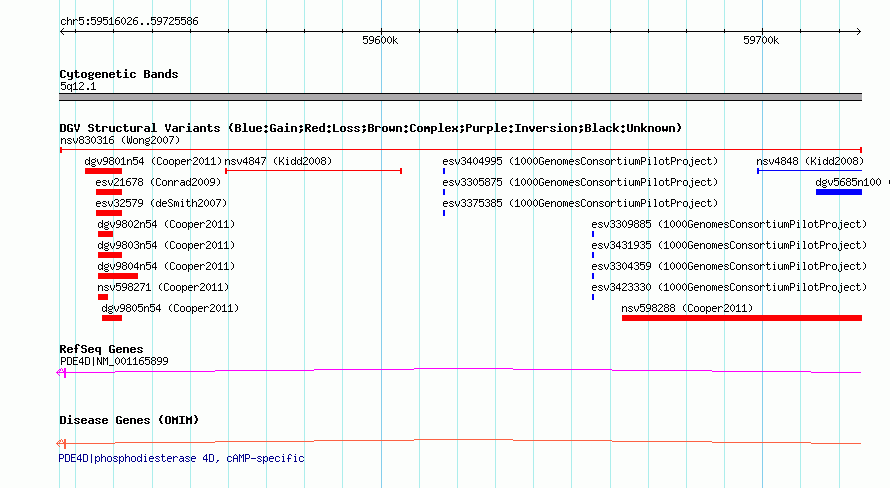
Task: Click the red loss bar under dgv9801n54
Action: [x=103, y=171]
